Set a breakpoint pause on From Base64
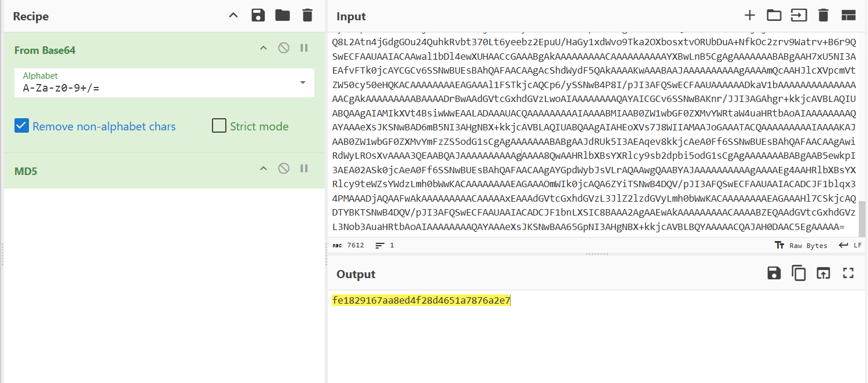Viewport: 868px width, 383px height. [x=303, y=48]
